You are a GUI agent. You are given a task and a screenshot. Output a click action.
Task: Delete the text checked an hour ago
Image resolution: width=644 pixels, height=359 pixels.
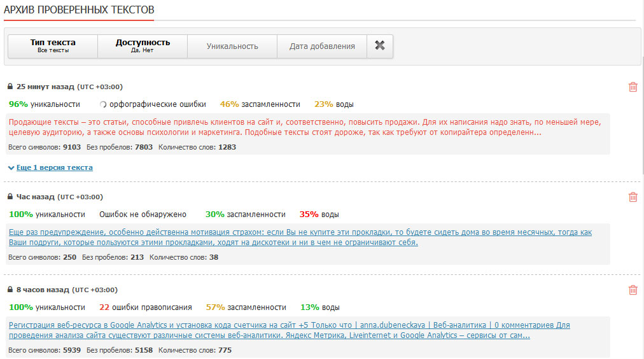coord(633,197)
